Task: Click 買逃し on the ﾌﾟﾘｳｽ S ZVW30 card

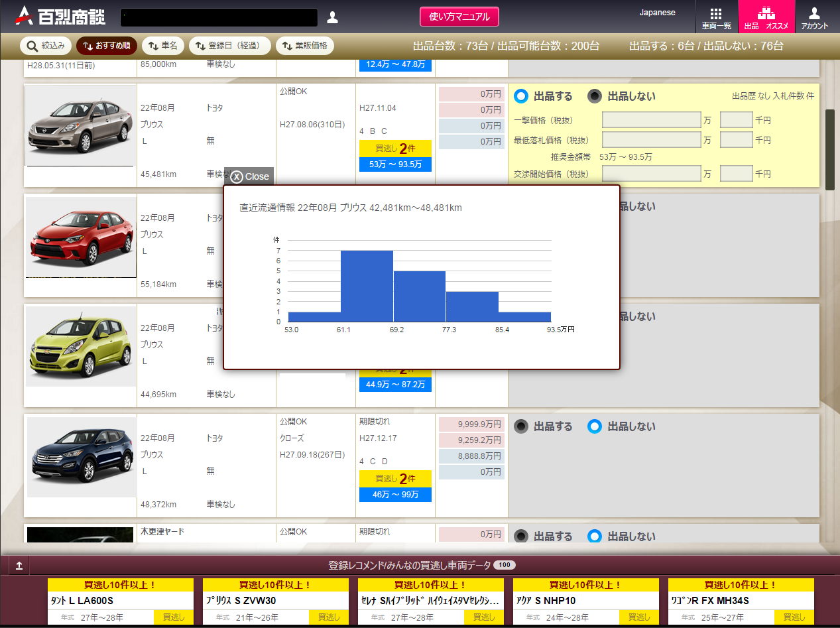Action: 328,617
